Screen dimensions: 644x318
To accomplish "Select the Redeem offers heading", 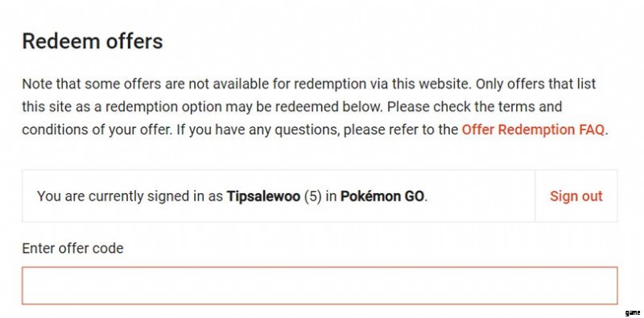I will (93, 42).
